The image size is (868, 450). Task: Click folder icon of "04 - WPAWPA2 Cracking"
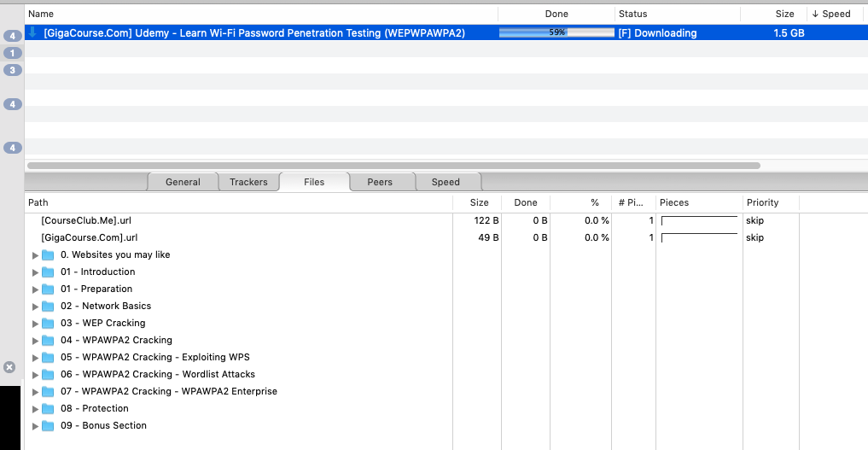tap(48, 341)
